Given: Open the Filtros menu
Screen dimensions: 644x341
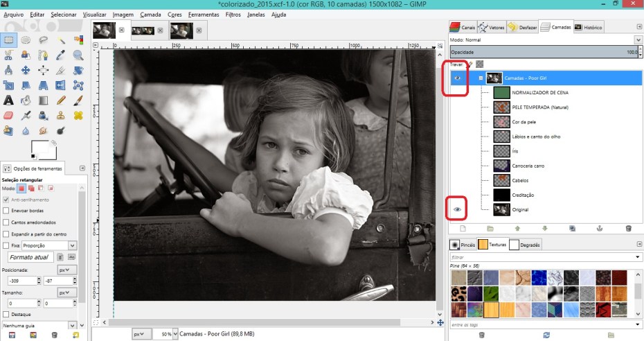Looking at the screenshot, I should tap(233, 14).
